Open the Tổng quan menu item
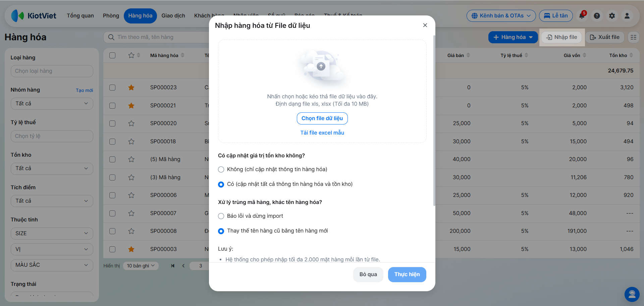Image resolution: width=644 pixels, height=306 pixels. coord(80,16)
